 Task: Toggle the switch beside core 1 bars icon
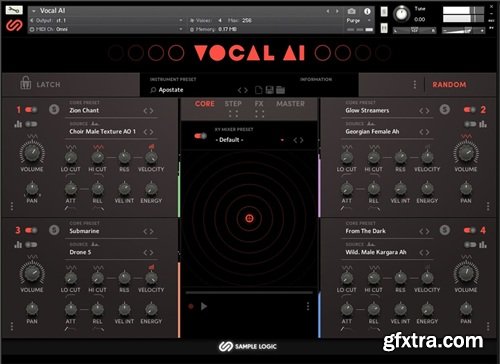tap(31, 124)
